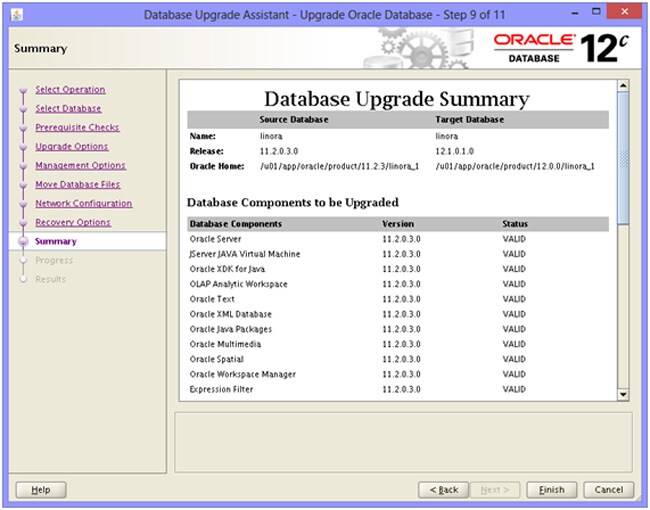Click Oracle Spatial row

tap(398, 359)
